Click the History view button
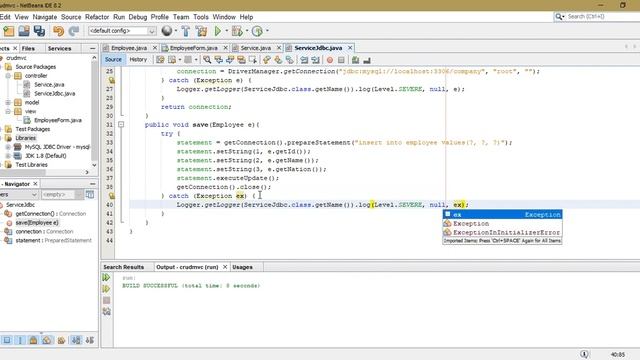The width and height of the screenshot is (640, 360). click(138, 60)
